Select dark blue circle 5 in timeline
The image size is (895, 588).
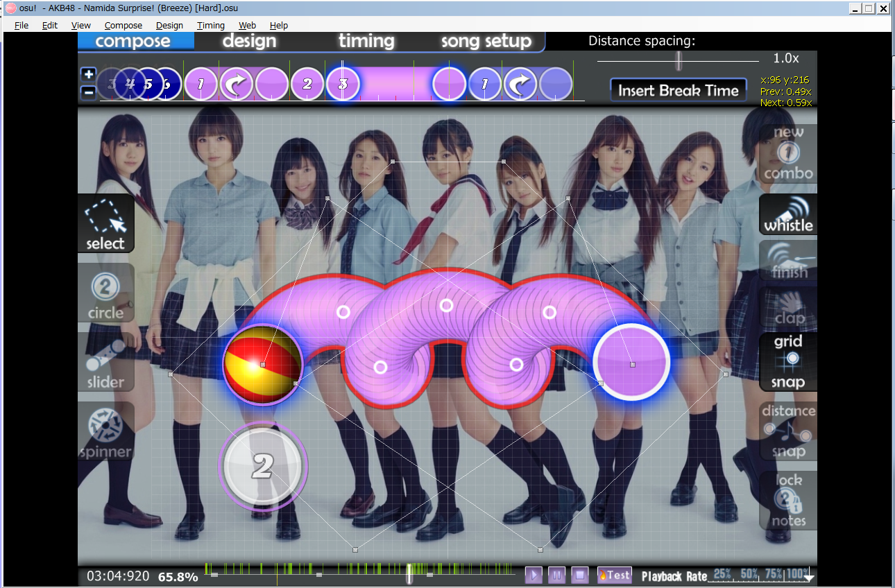[x=147, y=85]
